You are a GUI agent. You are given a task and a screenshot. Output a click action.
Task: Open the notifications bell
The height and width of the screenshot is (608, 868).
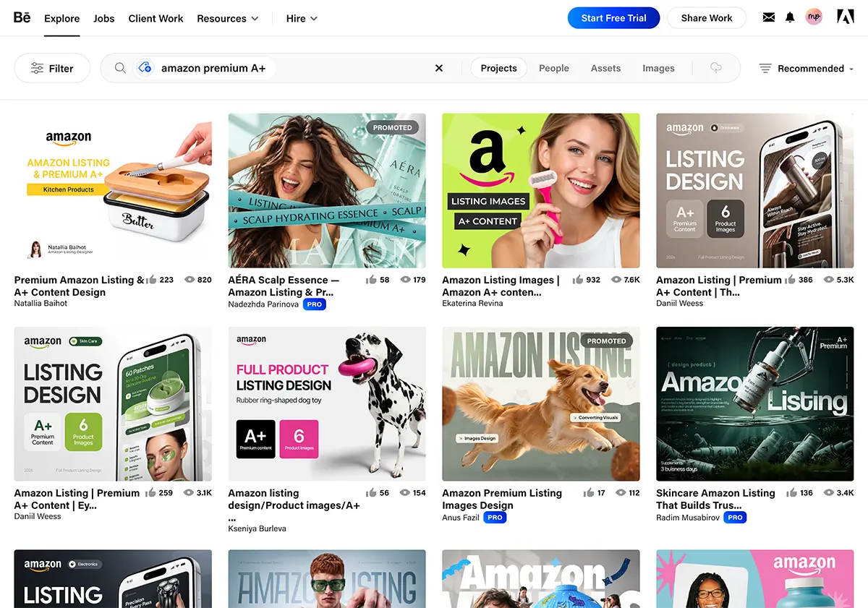[790, 17]
